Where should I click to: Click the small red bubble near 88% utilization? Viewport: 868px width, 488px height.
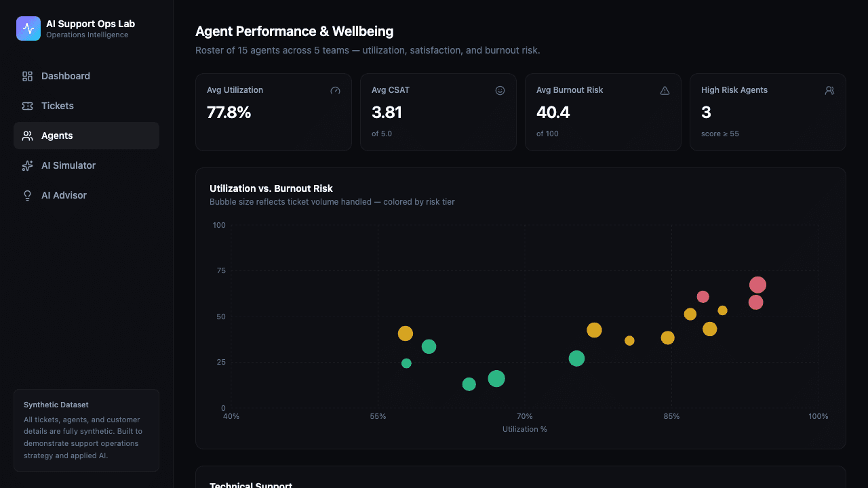click(x=703, y=297)
